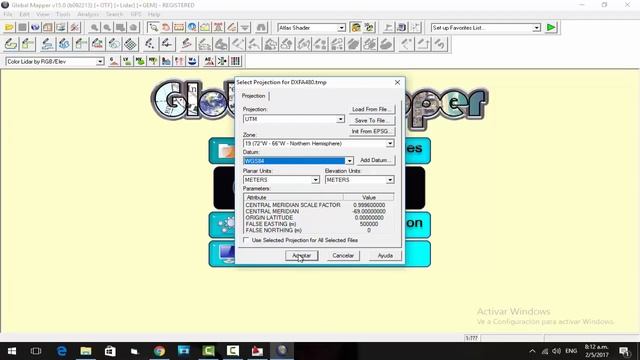Select the Path Profile tool
The width and height of the screenshot is (640, 360).
click(x=205, y=27)
